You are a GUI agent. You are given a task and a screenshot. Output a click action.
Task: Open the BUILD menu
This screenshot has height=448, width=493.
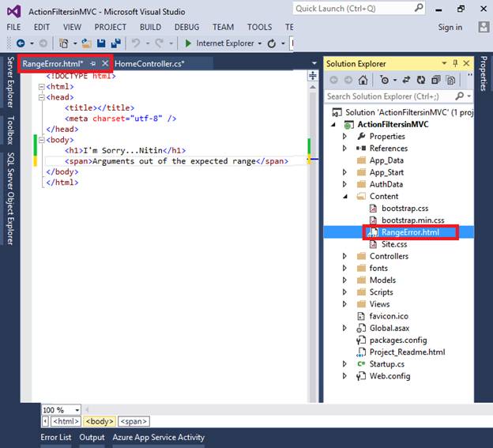point(150,27)
